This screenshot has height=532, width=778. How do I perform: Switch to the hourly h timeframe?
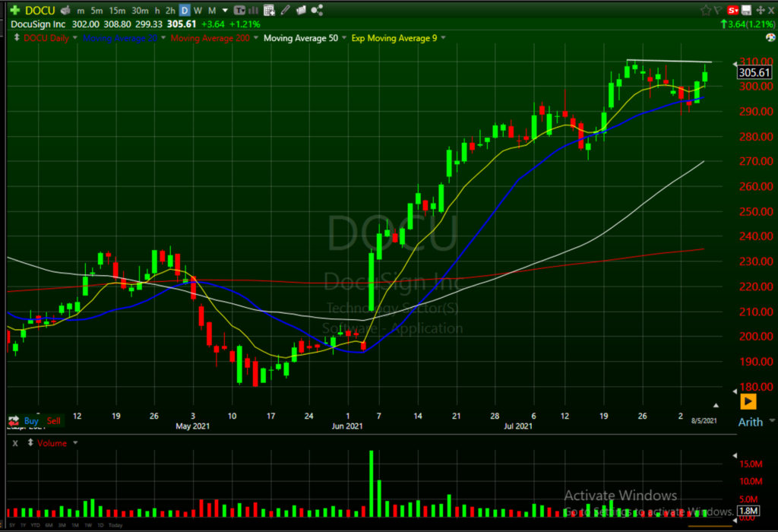pyautogui.click(x=157, y=11)
